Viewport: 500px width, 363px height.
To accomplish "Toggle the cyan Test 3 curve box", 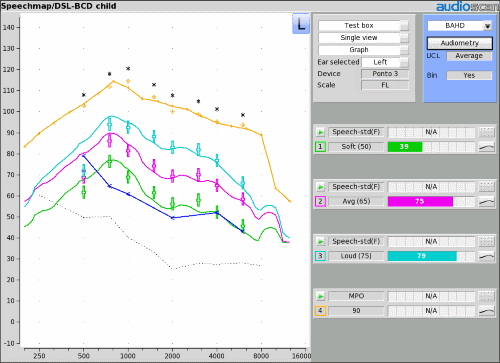I will [x=320, y=256].
